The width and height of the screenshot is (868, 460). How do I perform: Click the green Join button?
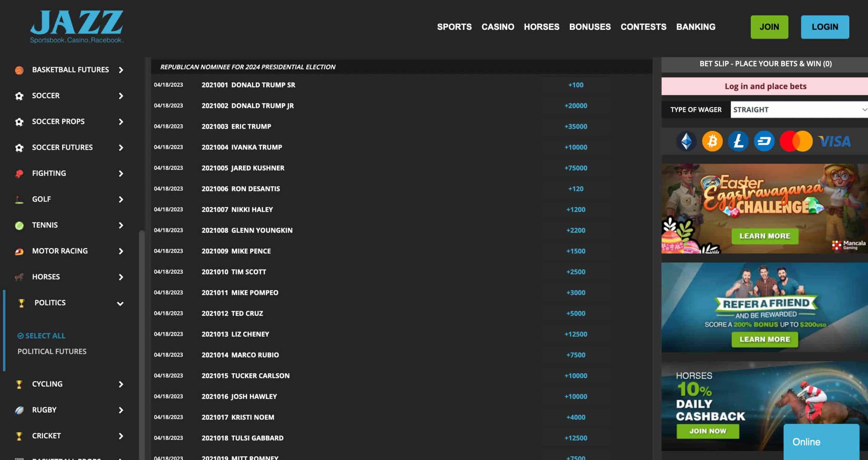[769, 27]
